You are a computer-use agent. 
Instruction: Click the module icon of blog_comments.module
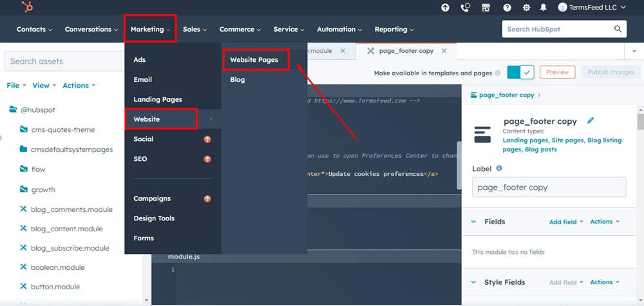[23, 209]
